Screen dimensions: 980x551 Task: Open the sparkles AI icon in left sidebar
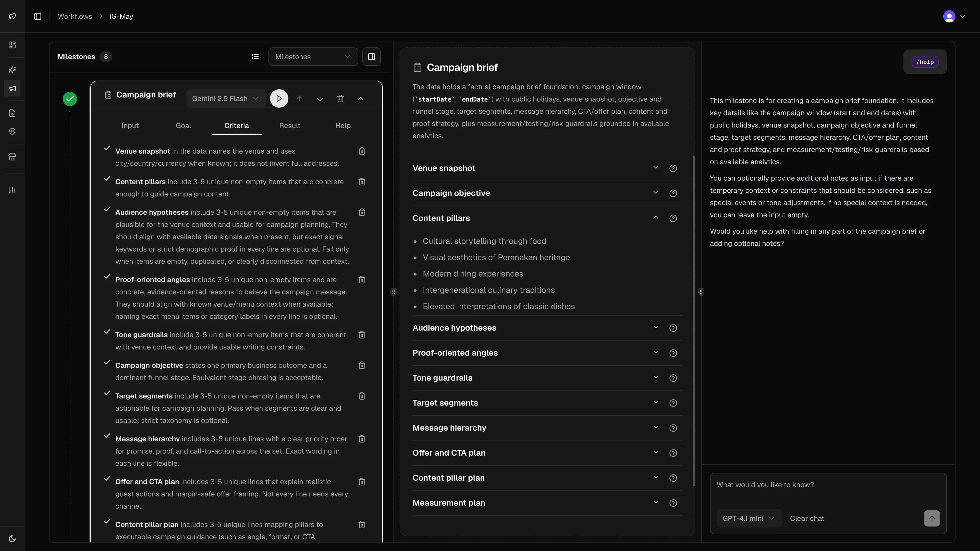pyautogui.click(x=12, y=70)
